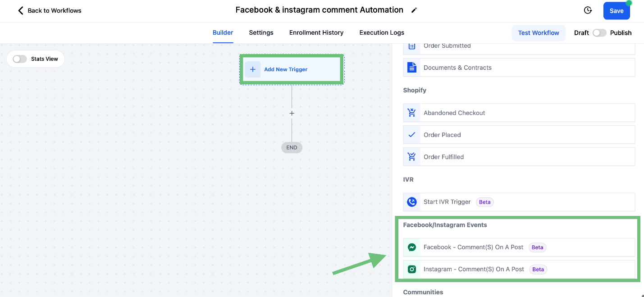
Task: Open the Settings tab
Action: point(261,33)
